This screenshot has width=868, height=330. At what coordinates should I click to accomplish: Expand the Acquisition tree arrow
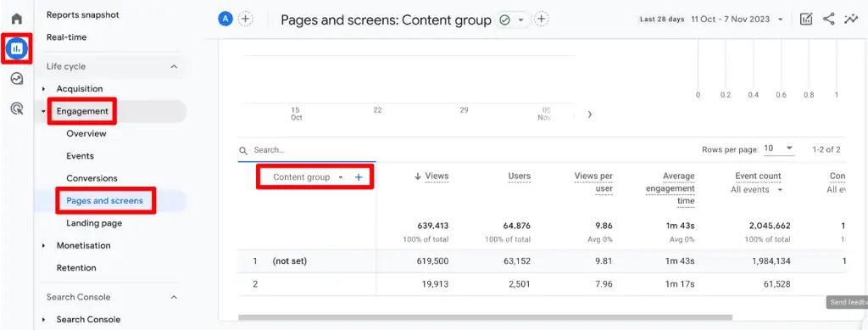coord(44,89)
